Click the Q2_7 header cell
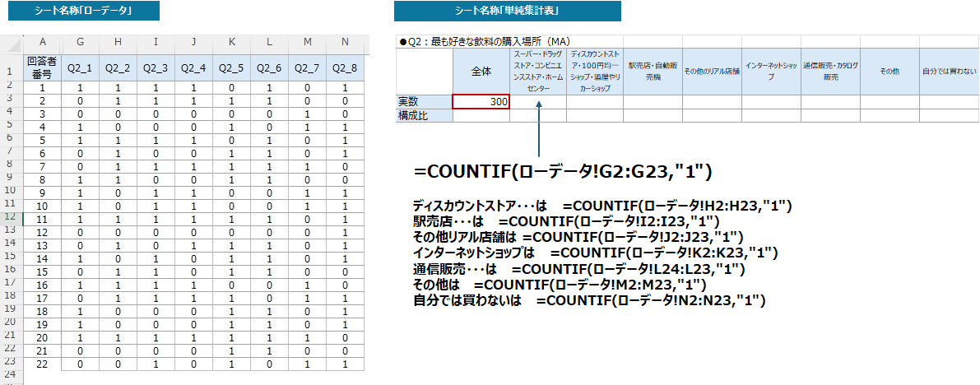This screenshot has height=385, width=980. point(308,67)
